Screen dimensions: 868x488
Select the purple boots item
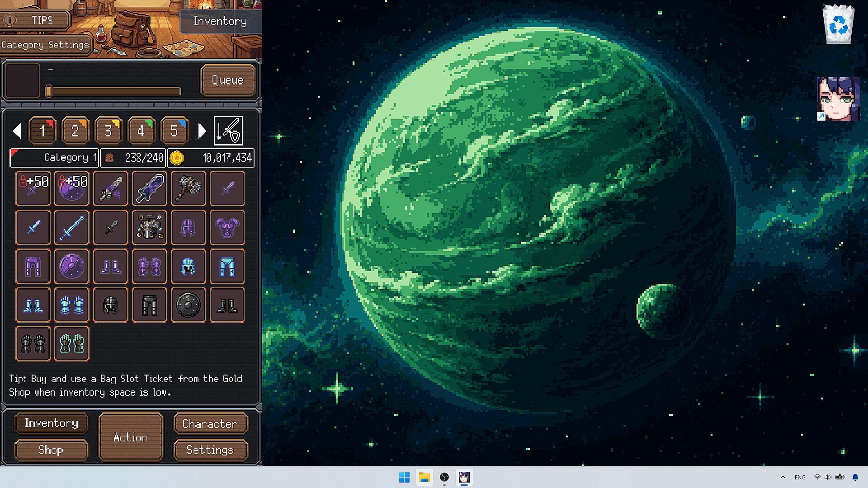pos(111,266)
